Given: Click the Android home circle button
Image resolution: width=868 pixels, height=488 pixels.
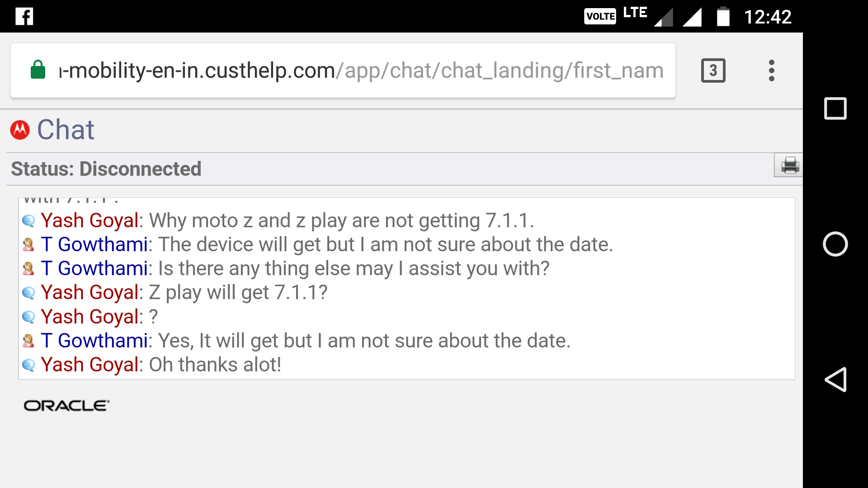Looking at the screenshot, I should coord(835,244).
